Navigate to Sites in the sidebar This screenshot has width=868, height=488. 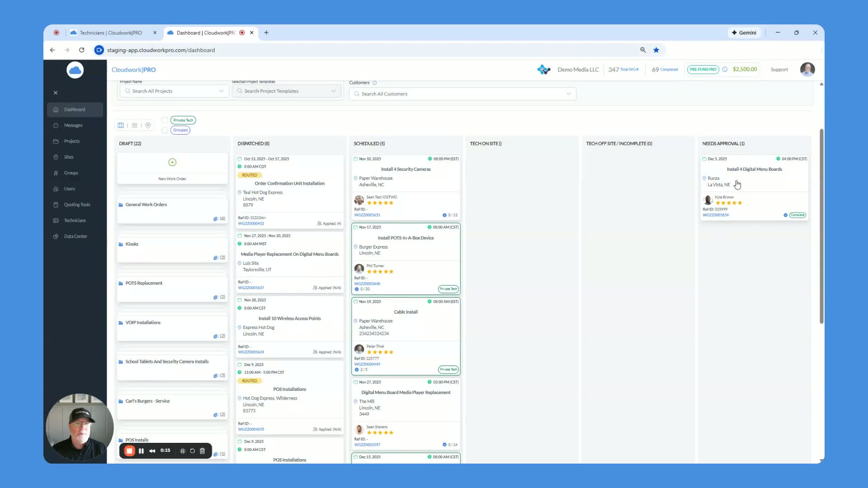tap(69, 157)
